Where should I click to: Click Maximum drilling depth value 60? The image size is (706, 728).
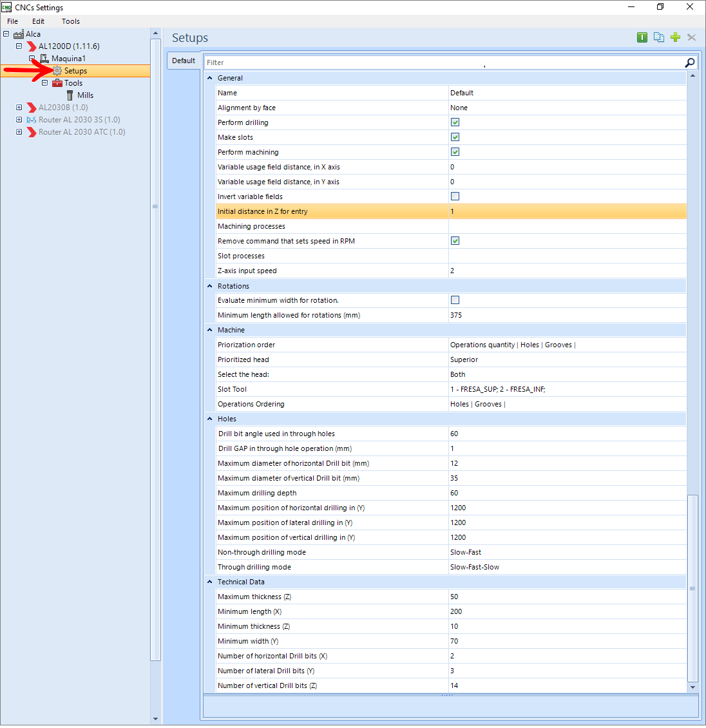[x=454, y=493]
